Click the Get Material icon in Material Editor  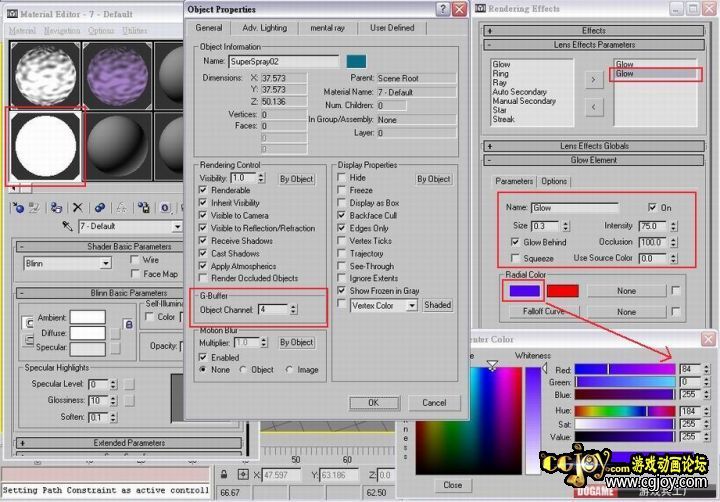click(x=18, y=208)
